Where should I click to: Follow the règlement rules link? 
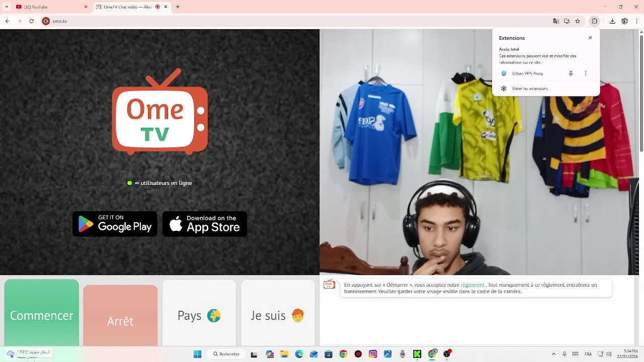(472, 285)
